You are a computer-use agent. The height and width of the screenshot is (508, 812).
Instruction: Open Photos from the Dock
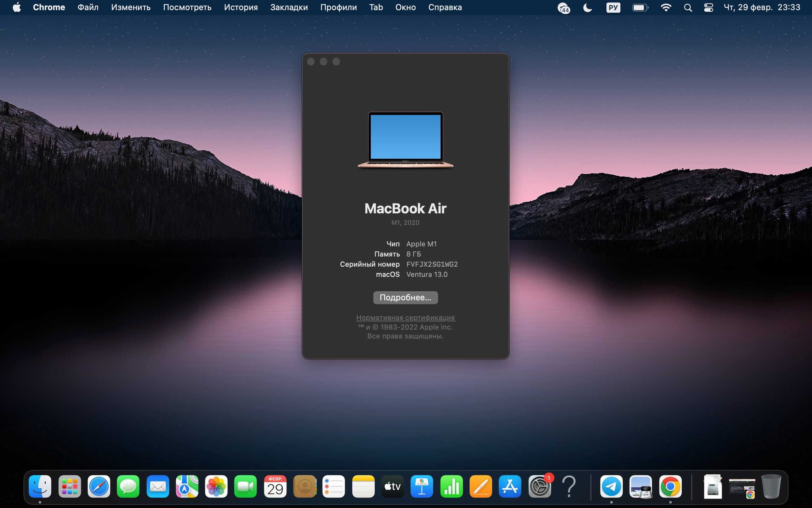click(x=216, y=486)
